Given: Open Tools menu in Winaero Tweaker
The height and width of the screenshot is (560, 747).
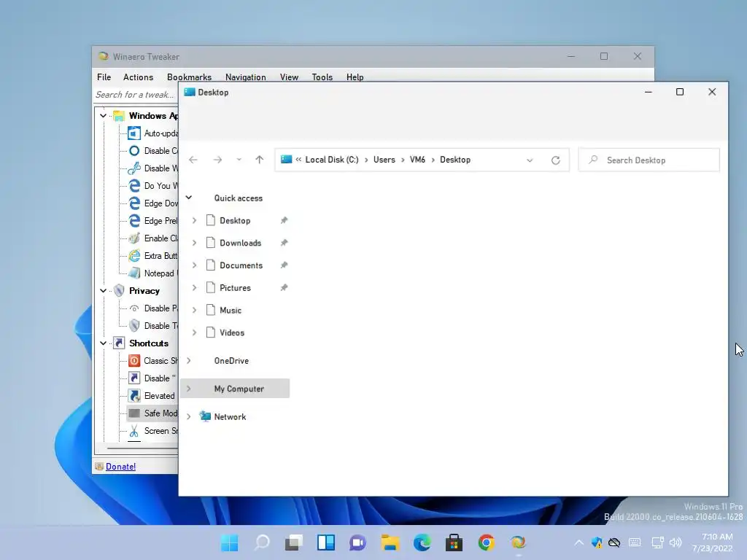Looking at the screenshot, I should [x=322, y=77].
